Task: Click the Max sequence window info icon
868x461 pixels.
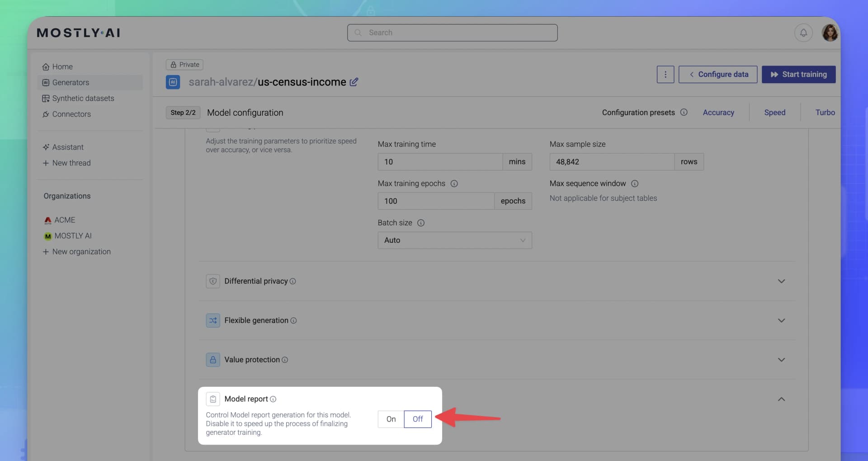Action: coord(635,183)
